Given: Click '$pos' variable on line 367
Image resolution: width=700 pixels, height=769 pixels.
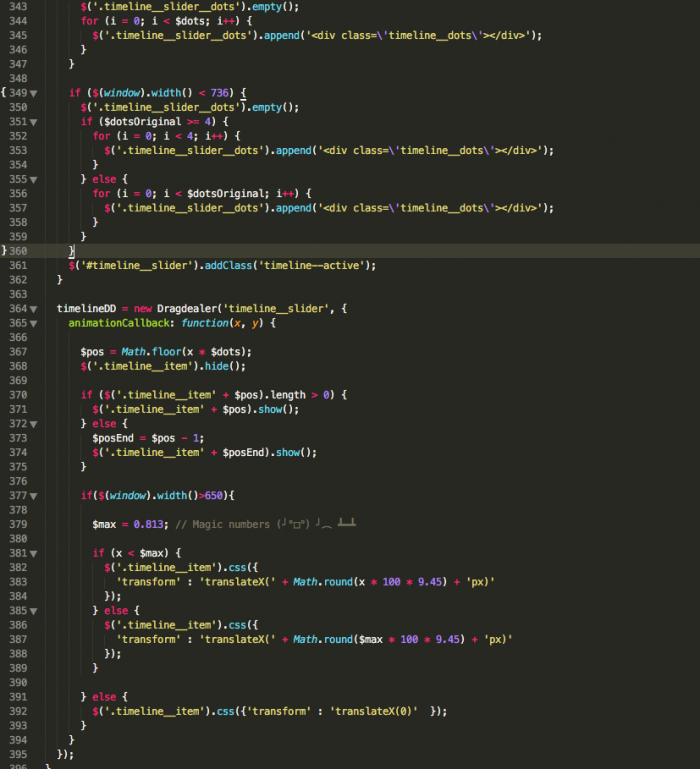Looking at the screenshot, I should pyautogui.click(x=92, y=352).
